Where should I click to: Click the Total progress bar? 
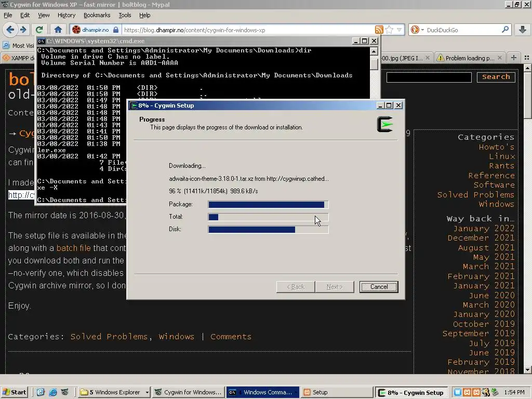coord(268,217)
